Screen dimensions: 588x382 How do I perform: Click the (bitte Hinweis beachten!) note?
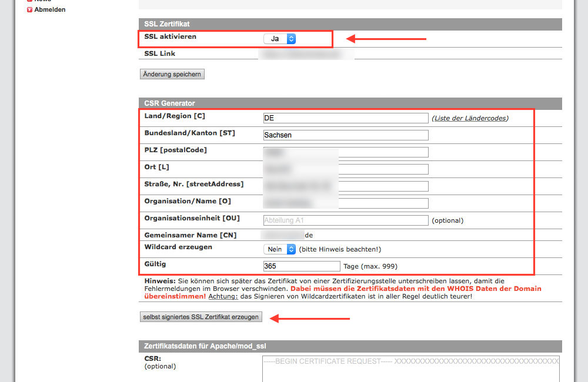(x=340, y=249)
